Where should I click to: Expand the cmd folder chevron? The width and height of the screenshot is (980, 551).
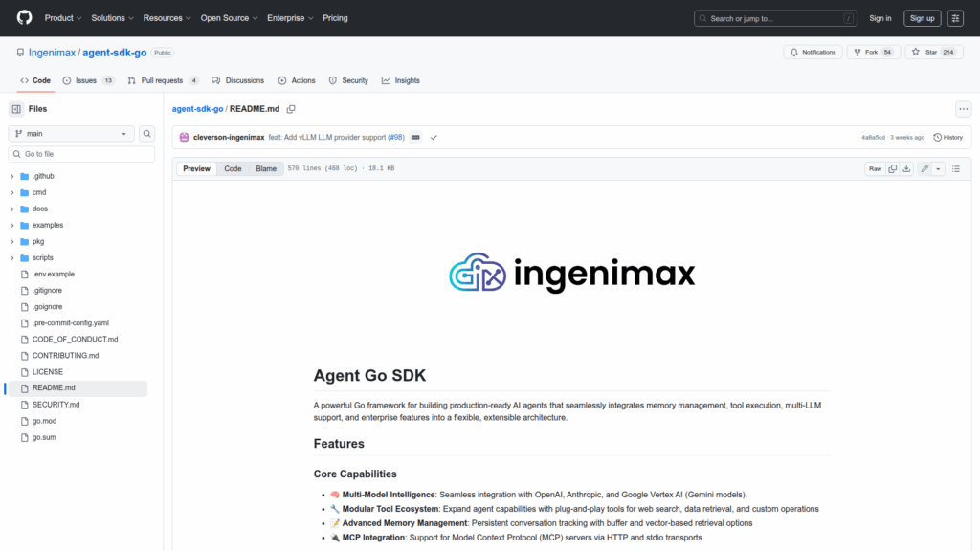[x=11, y=192]
